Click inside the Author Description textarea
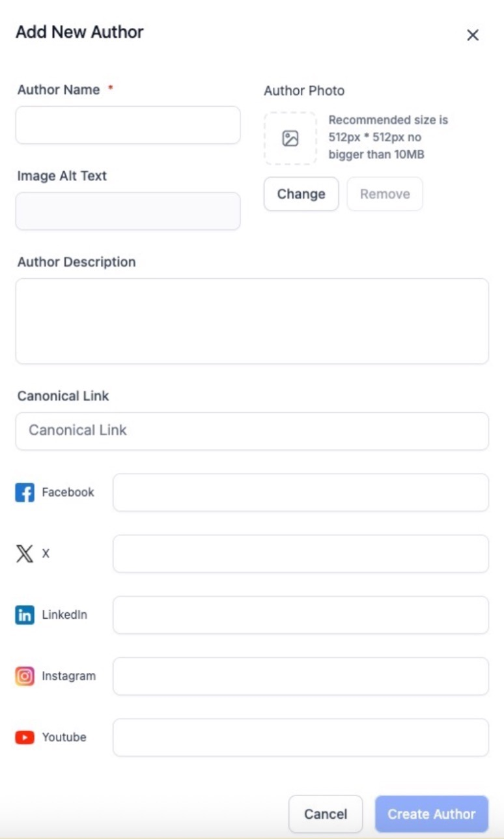Viewport: 504px width, 839px height. (252, 321)
